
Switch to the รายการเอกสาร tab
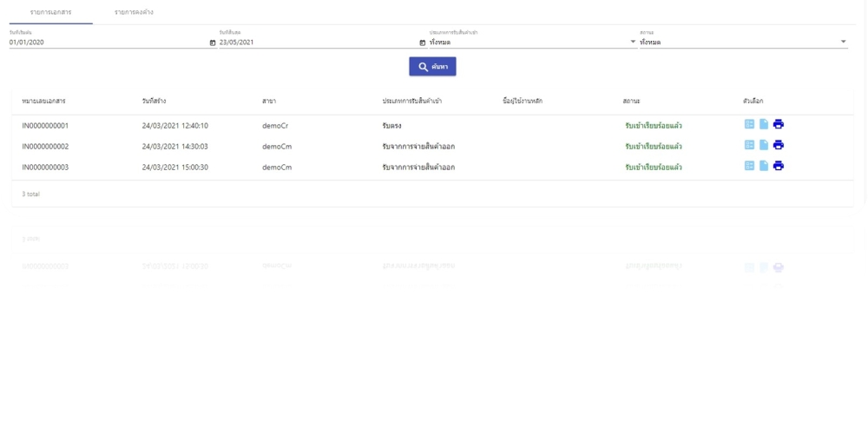click(50, 11)
